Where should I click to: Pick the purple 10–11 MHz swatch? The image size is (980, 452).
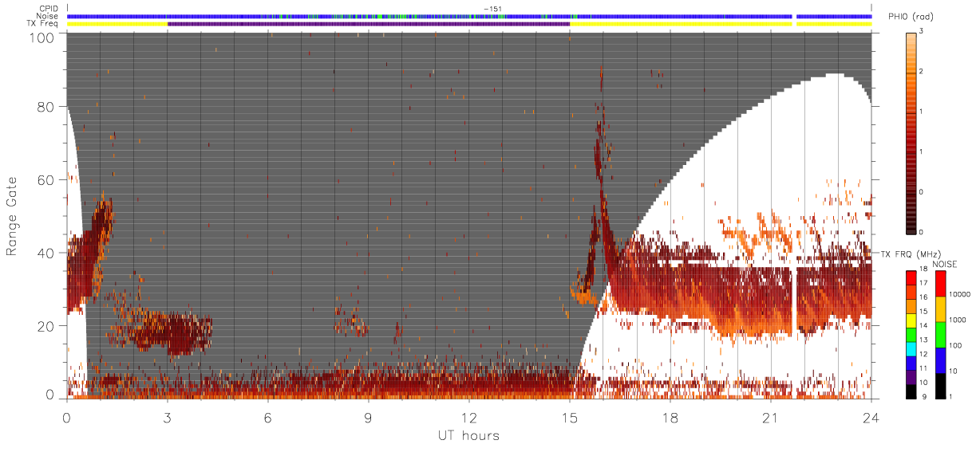pyautogui.click(x=911, y=378)
